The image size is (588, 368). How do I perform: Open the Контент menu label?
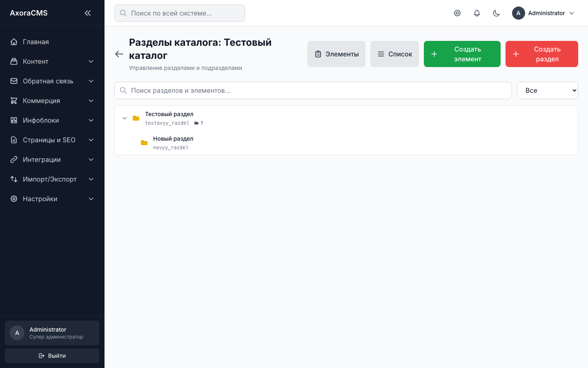36,61
